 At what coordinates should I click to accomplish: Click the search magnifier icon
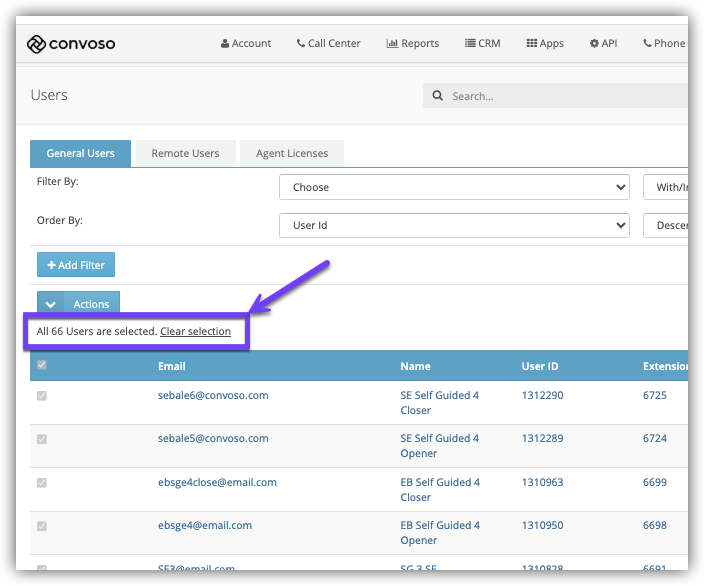(x=437, y=96)
